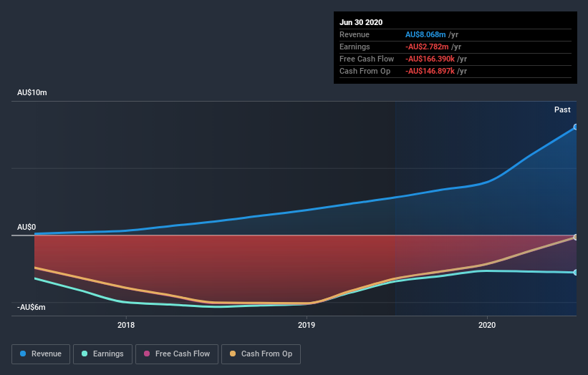The image size is (588, 375).
Task: Click the -AU$6m y-axis label
Action: coord(31,307)
